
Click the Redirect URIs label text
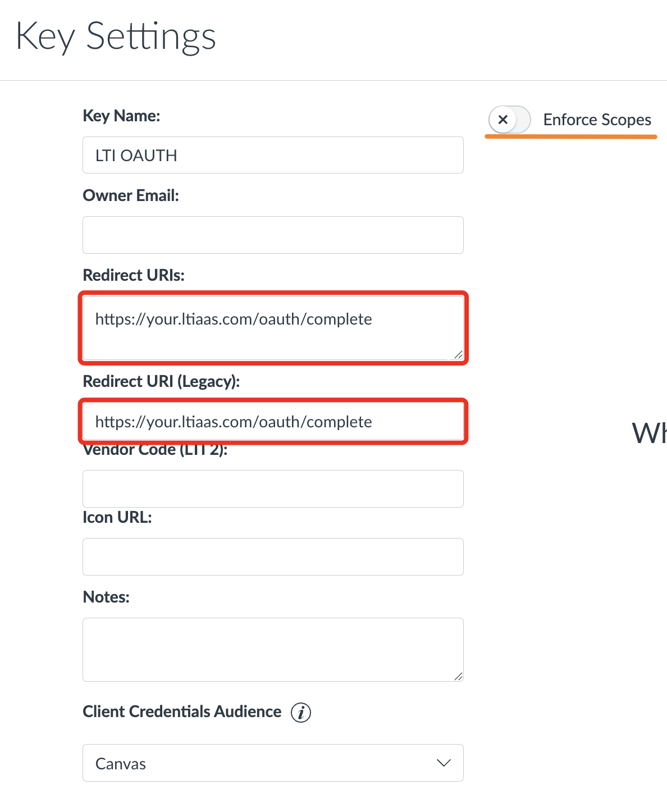click(x=134, y=275)
